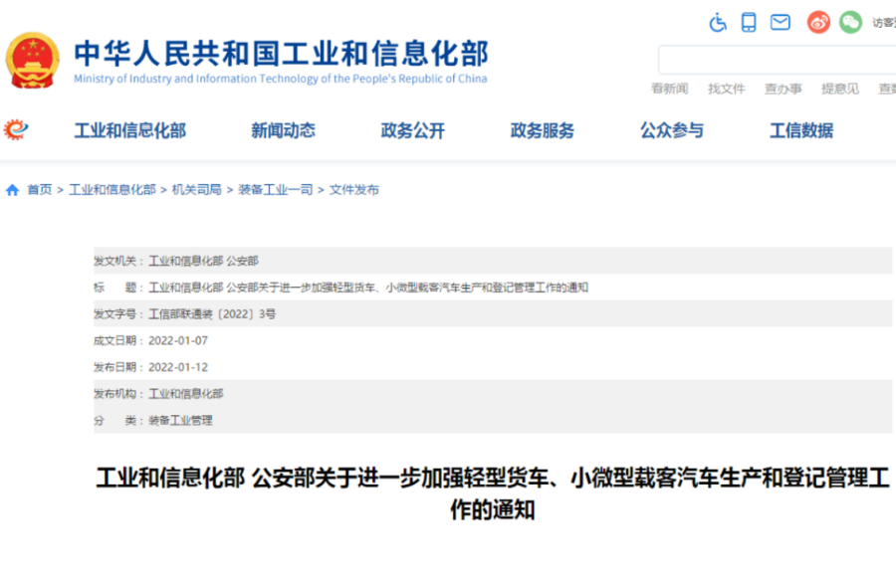This screenshot has width=896, height=588.
Task: Click the 发布日期 value 2022-01-12
Action: click(178, 367)
